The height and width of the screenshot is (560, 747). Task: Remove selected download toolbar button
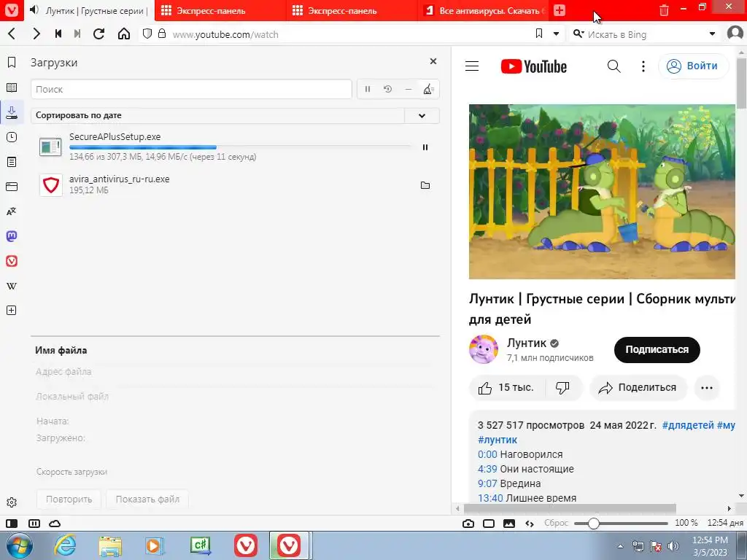point(409,89)
